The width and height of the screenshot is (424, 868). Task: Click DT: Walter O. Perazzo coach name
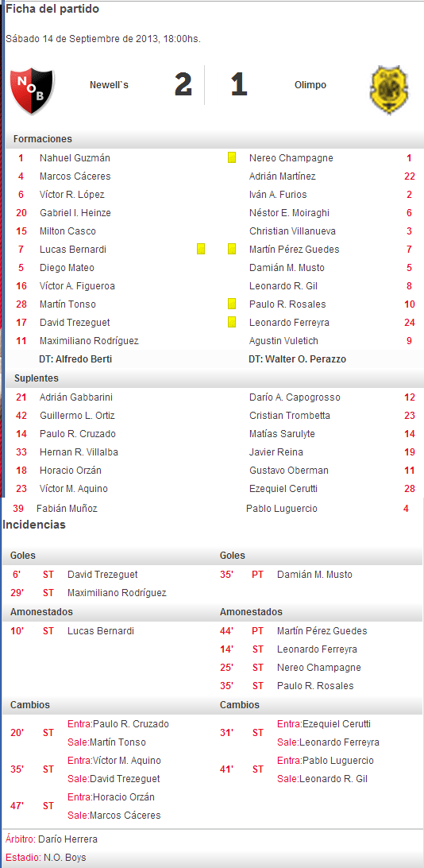(x=298, y=359)
